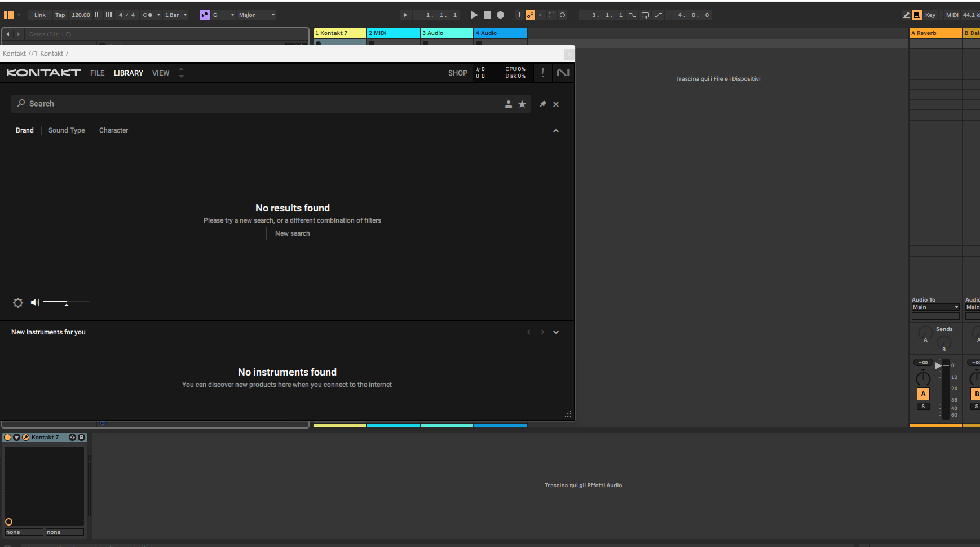980x547 pixels.
Task: Toggle the Draw Mode pencil icon
Action: pyautogui.click(x=906, y=15)
